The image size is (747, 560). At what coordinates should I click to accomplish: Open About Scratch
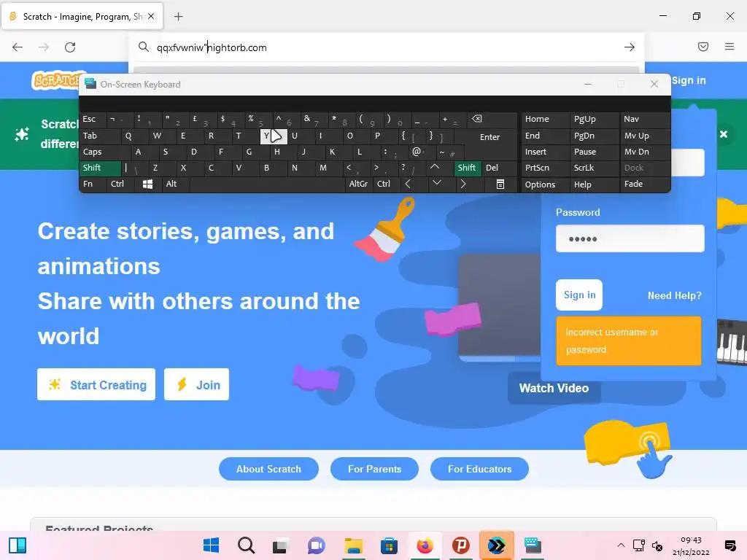[268, 469]
